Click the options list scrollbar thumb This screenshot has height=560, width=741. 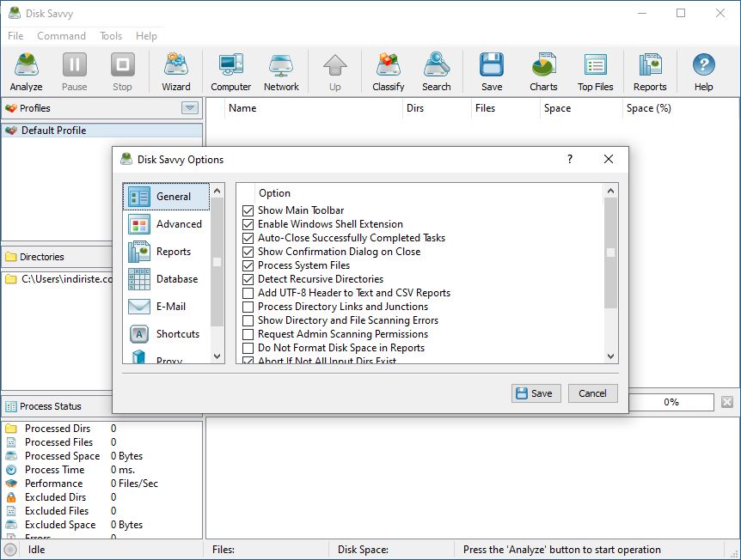(x=610, y=253)
